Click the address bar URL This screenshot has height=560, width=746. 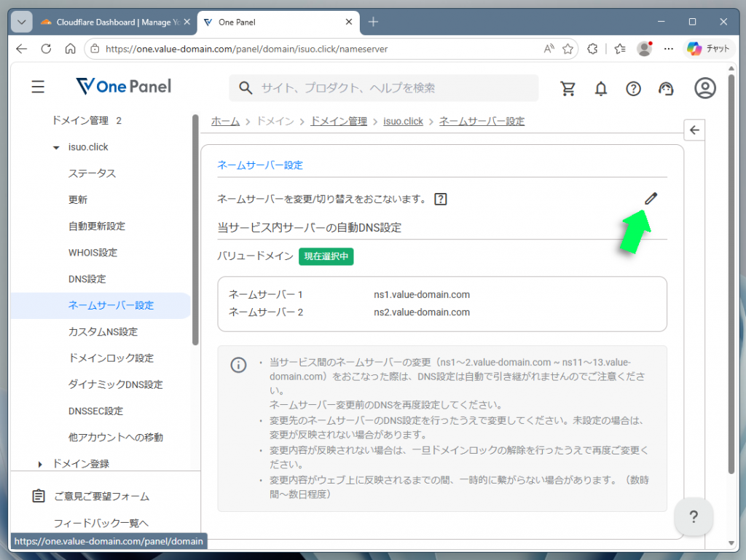pyautogui.click(x=247, y=49)
